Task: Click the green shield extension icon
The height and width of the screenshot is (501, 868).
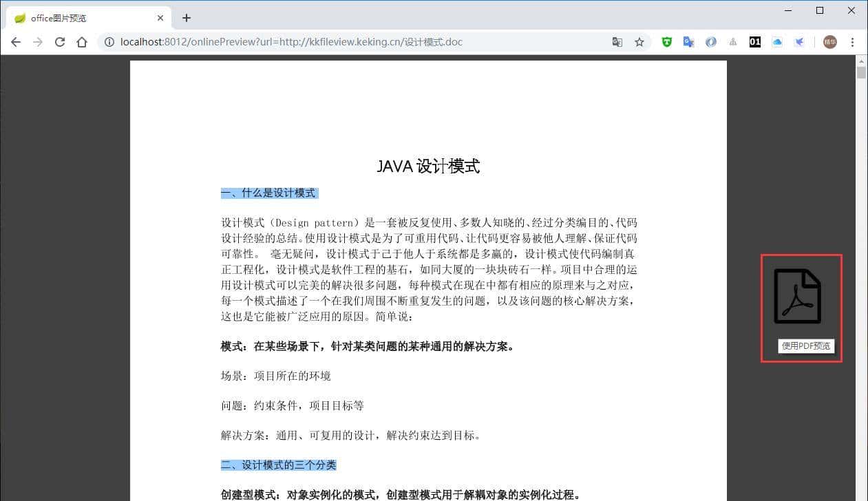Action: pyautogui.click(x=666, y=42)
